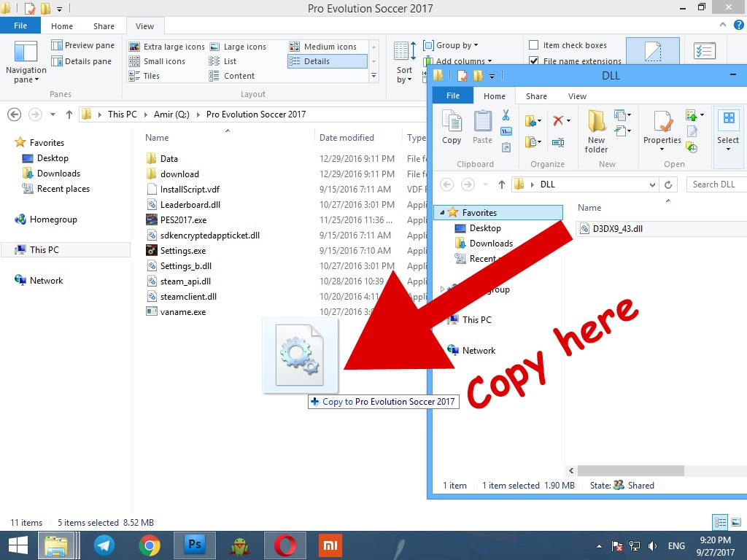Open Navigation pane options in the View ribbon
The width and height of the screenshot is (747, 560).
pyautogui.click(x=26, y=63)
